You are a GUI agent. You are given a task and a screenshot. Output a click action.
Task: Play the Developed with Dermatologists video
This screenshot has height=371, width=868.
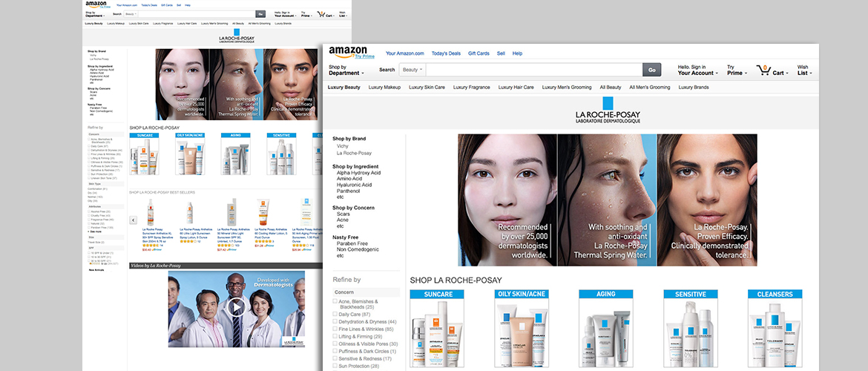(x=236, y=306)
